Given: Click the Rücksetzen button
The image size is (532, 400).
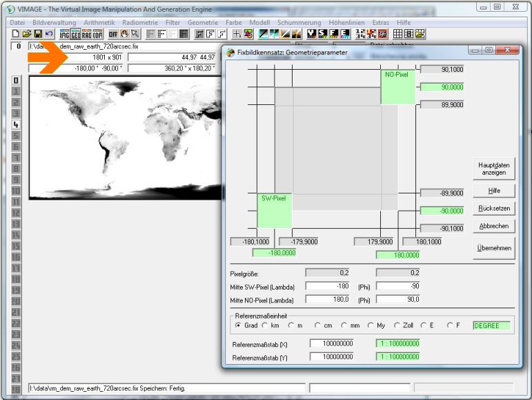Looking at the screenshot, I should tap(493, 208).
